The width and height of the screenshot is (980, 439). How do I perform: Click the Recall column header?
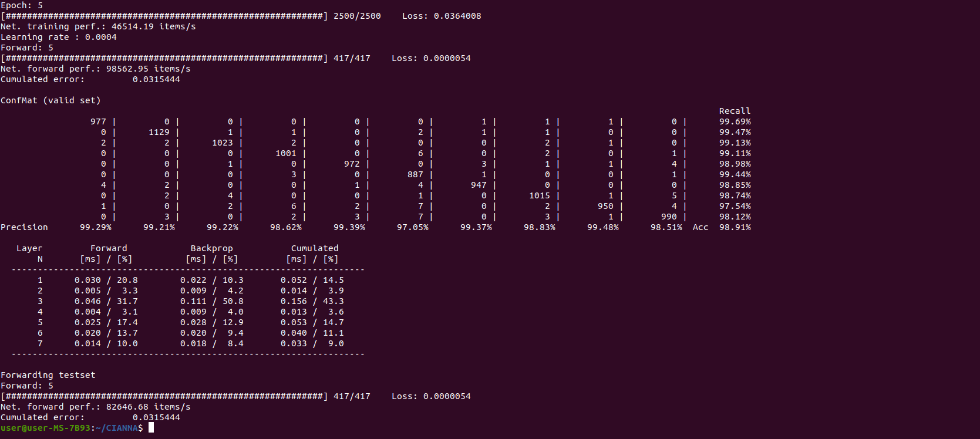pos(735,111)
